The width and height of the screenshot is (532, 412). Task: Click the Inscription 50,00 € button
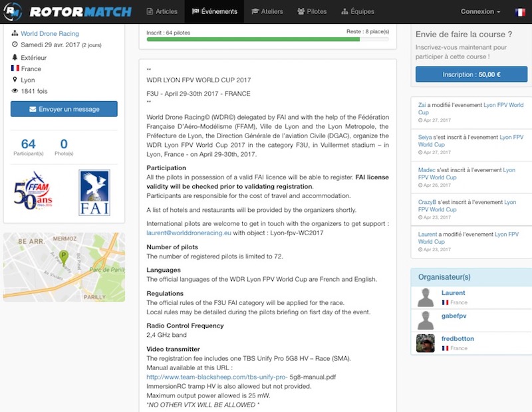(x=471, y=74)
